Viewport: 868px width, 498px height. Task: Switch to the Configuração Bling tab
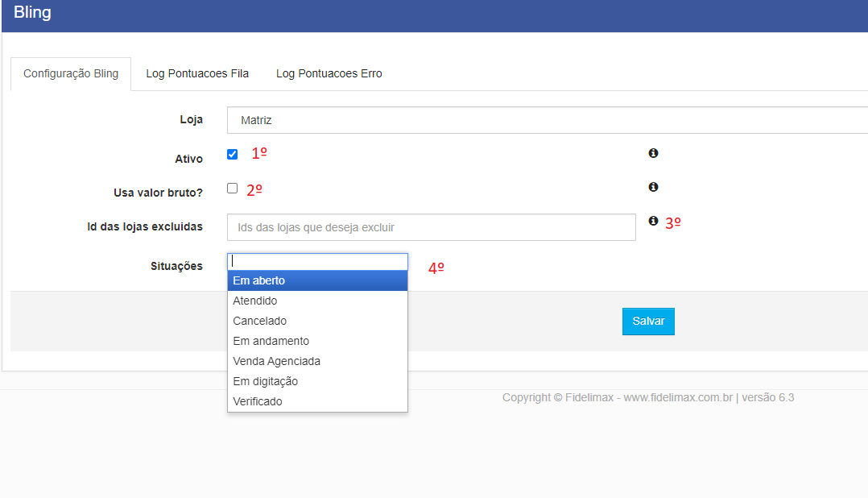[71, 73]
